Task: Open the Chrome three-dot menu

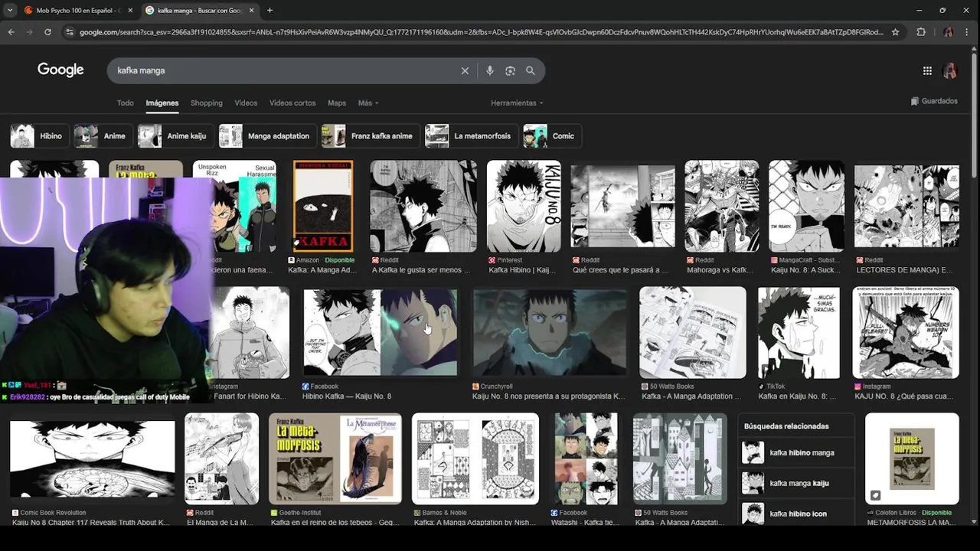Action: click(968, 32)
